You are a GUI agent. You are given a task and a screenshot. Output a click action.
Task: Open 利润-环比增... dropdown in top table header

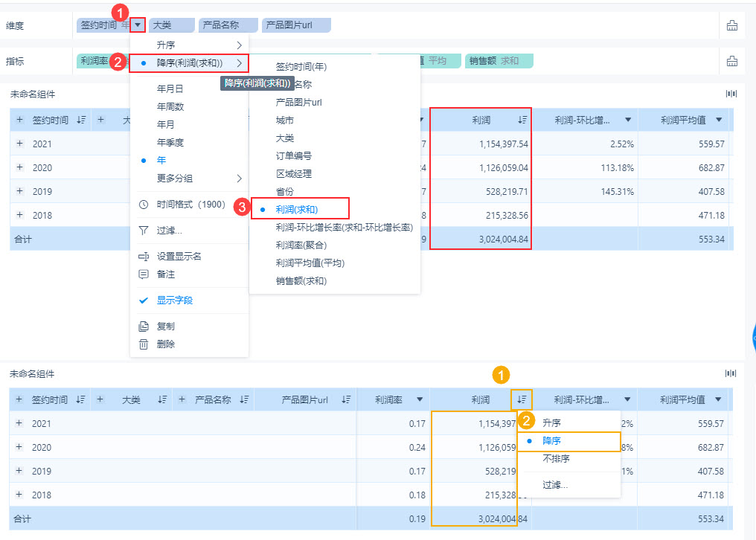click(x=628, y=120)
